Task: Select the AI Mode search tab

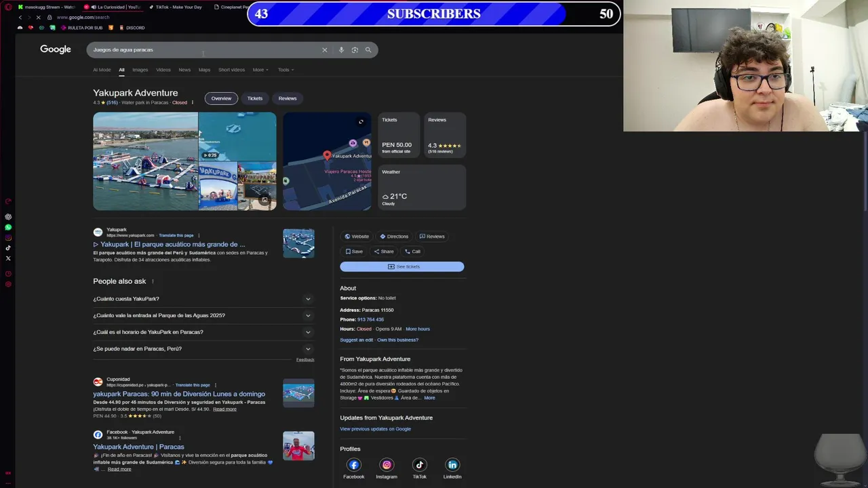Action: pos(102,70)
